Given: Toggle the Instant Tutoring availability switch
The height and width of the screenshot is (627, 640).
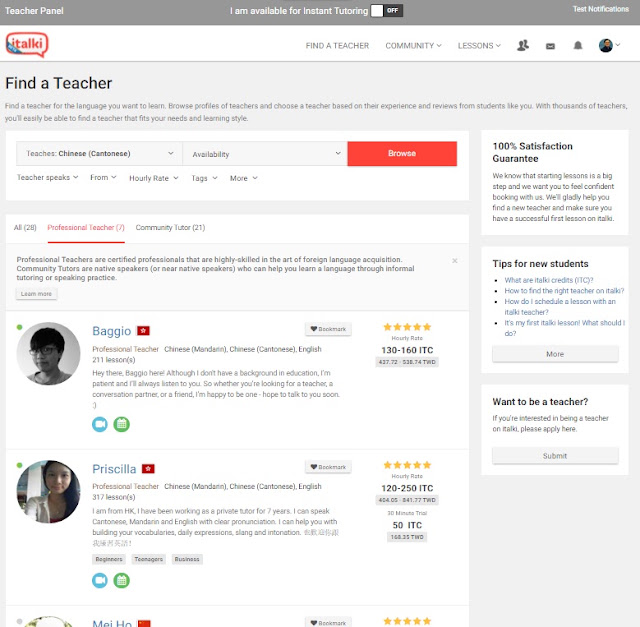Looking at the screenshot, I should click(x=387, y=11).
